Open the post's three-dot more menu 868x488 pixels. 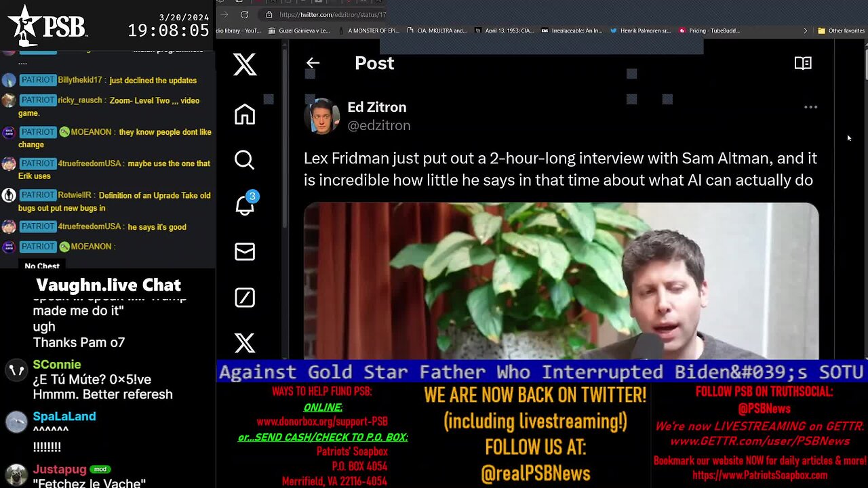coord(810,107)
